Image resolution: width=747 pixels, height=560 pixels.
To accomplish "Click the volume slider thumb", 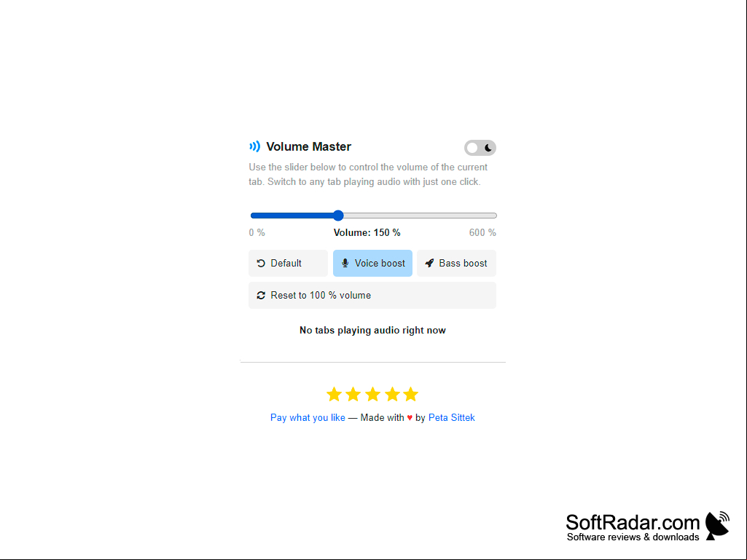I will click(x=338, y=216).
